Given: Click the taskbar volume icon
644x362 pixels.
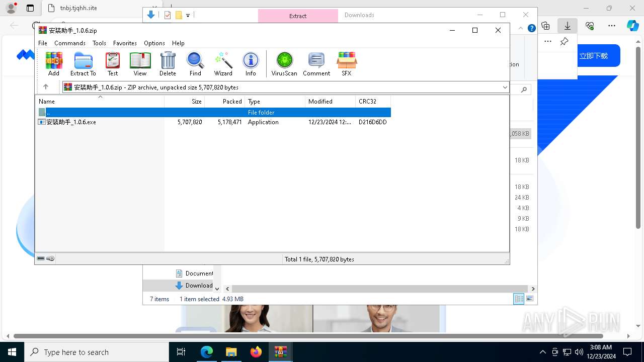Looking at the screenshot, I should 579,352.
